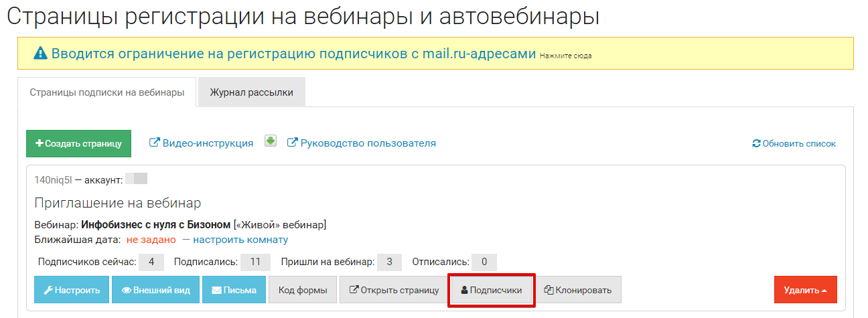
Task: Click the green download arrow icon
Action: pos(271,141)
